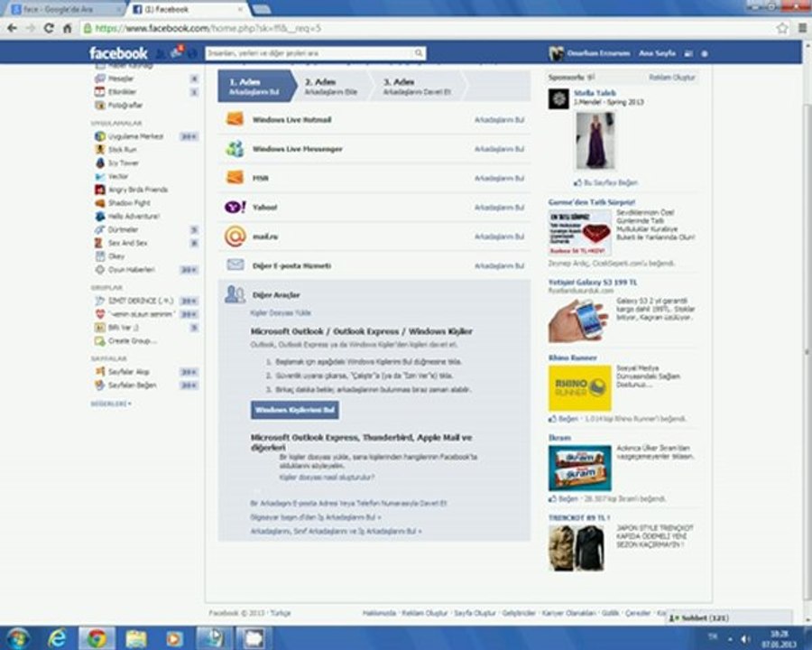
Task: Open Uygulama Merkezi in sidebar
Action: [x=135, y=136]
